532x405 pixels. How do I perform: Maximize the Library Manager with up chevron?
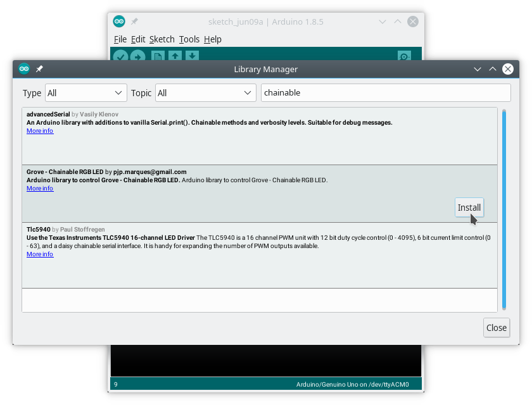click(x=493, y=69)
